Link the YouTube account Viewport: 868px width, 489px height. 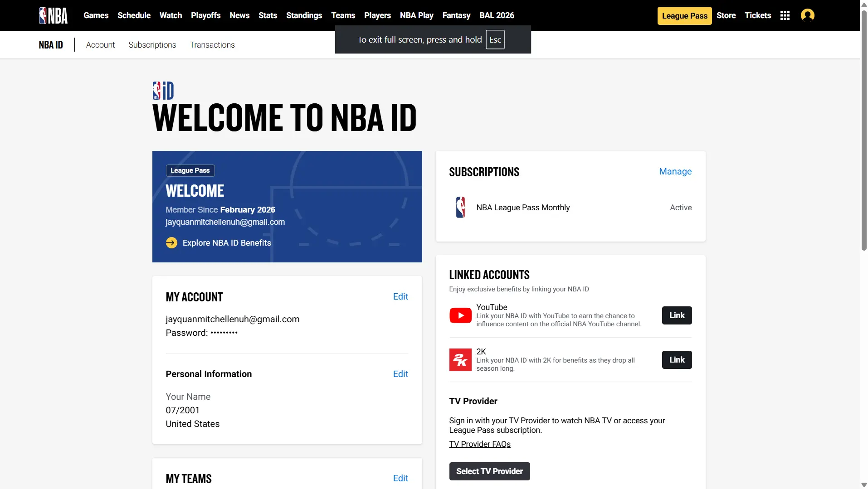[x=677, y=315]
